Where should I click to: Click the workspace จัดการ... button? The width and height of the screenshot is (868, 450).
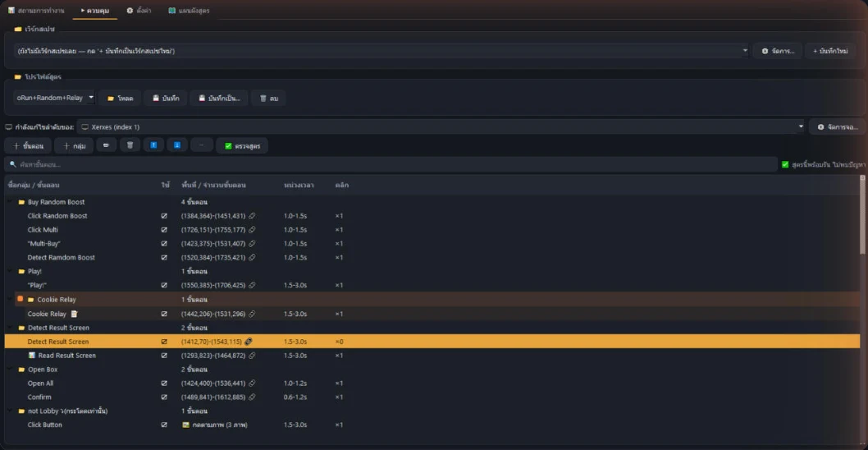pyautogui.click(x=778, y=51)
